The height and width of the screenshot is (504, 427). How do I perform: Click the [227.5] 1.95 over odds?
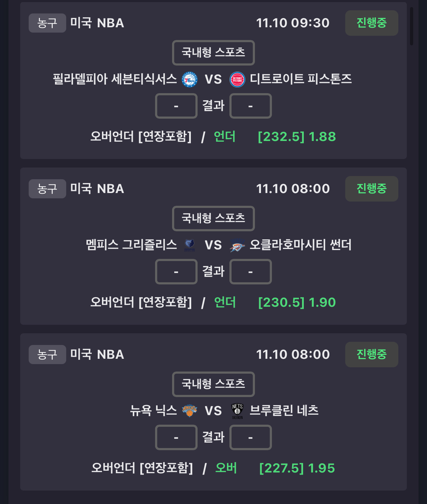[297, 468]
